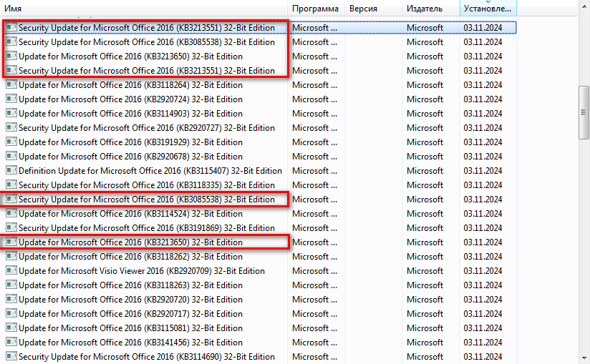This screenshot has height=364, width=590.
Task: Click the Visio Viewer 2016 update icon
Action: tap(11, 271)
